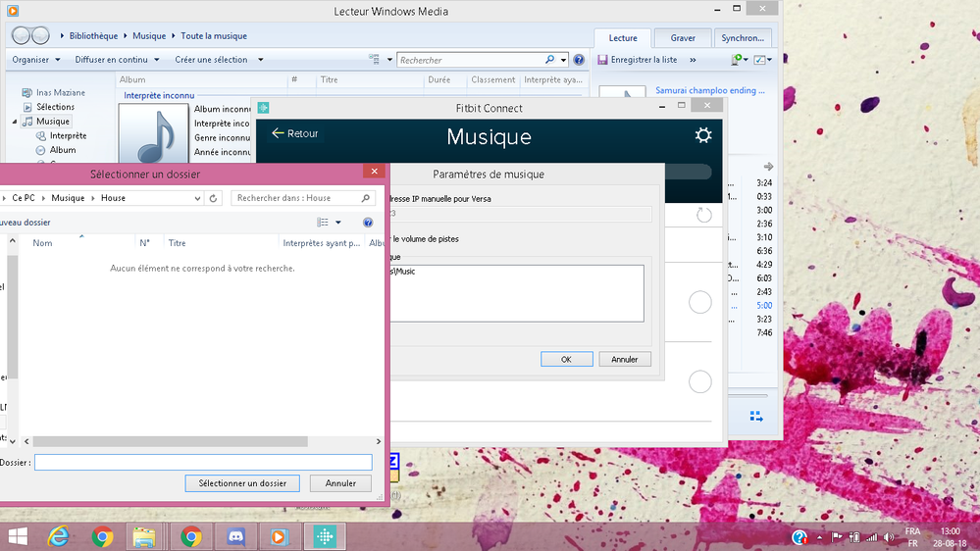
Task: Open Fitbit Connect settings gear
Action: [703, 135]
